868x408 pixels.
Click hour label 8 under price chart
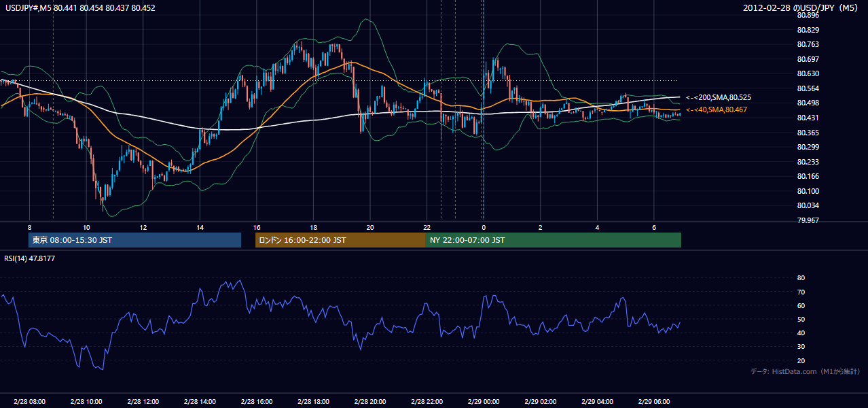[29, 227]
